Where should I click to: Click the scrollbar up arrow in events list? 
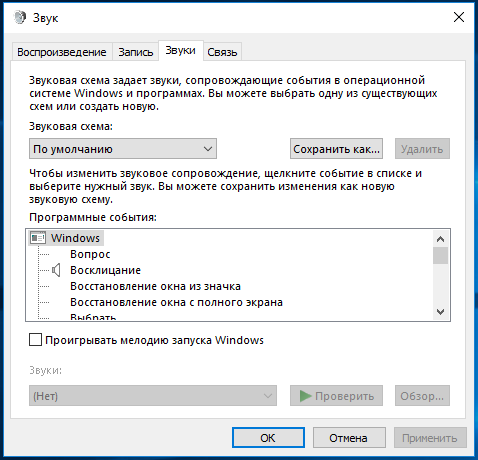[440, 239]
